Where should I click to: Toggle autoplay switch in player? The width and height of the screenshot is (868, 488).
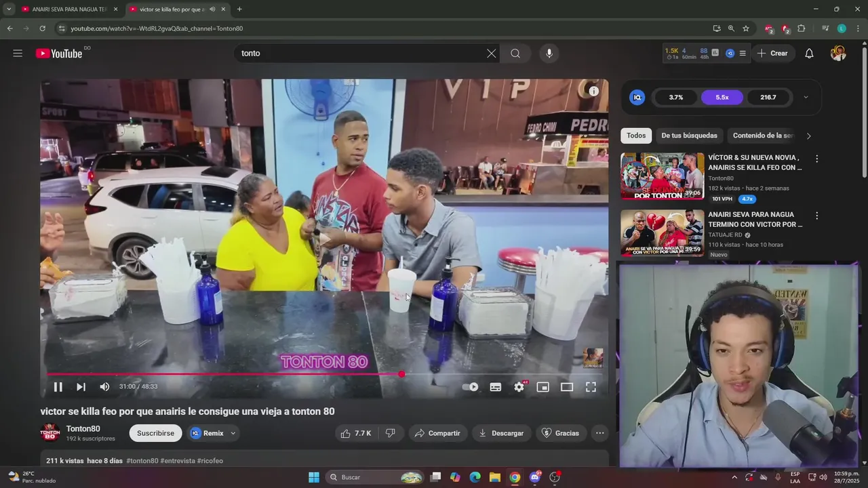click(471, 387)
